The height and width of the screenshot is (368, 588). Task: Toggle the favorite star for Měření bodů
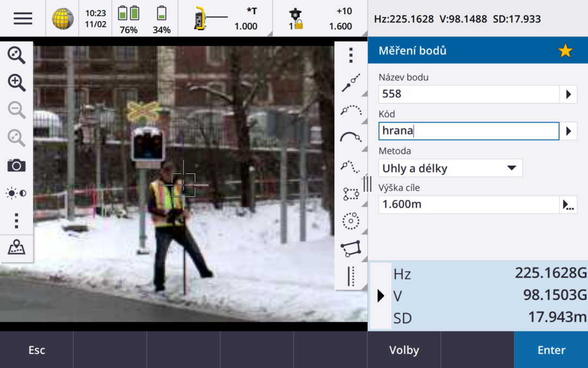coord(565,51)
